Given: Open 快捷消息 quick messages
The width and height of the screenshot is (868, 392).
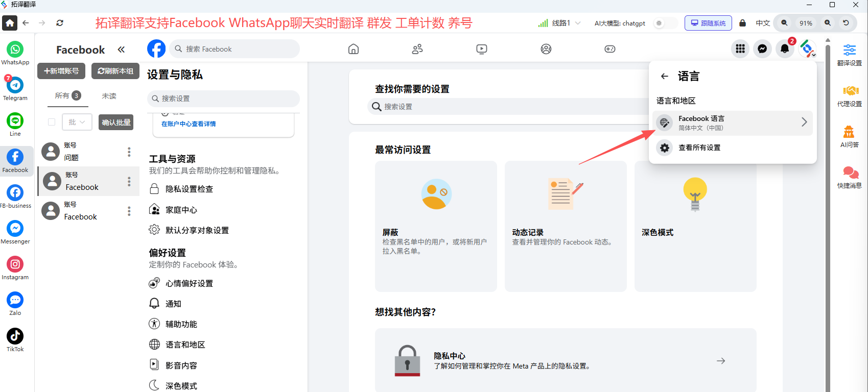Looking at the screenshot, I should point(850,177).
